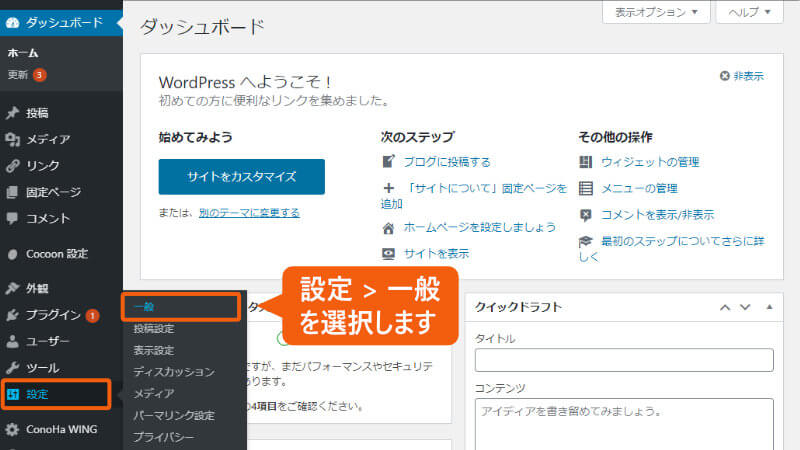Click the speech bubble icon beside コメント
This screenshot has width=800, height=450.
coord(12,218)
